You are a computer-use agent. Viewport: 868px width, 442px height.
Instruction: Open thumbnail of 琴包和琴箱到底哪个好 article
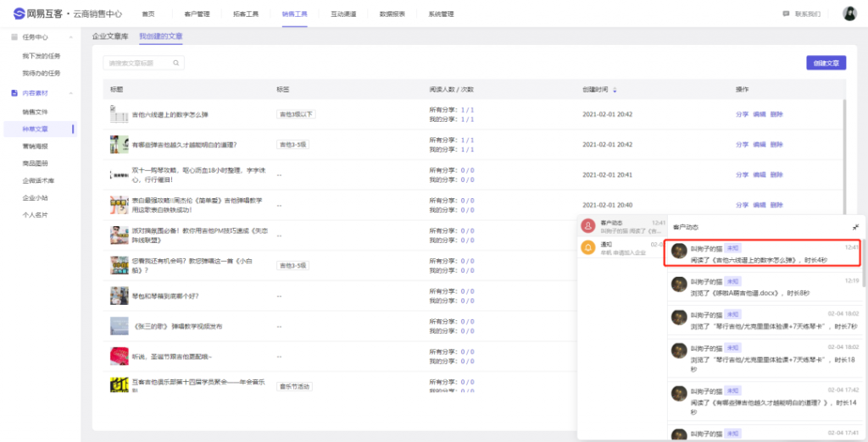click(119, 296)
